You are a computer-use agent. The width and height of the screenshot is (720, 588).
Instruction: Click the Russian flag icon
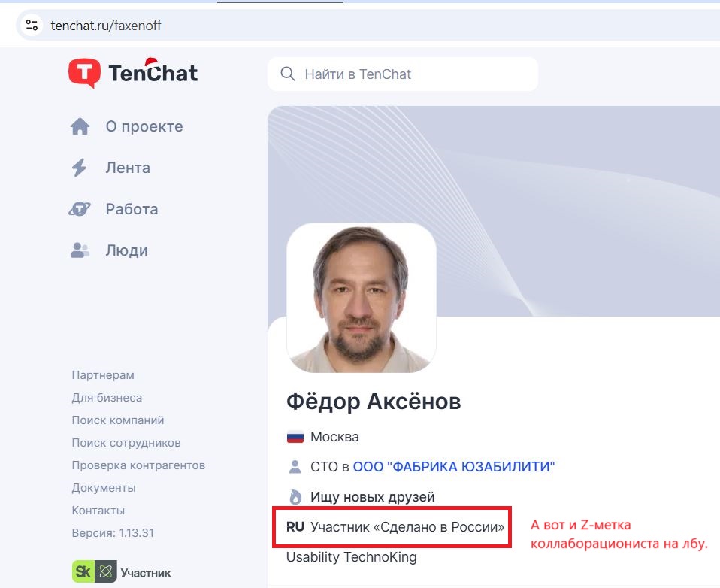(x=295, y=437)
